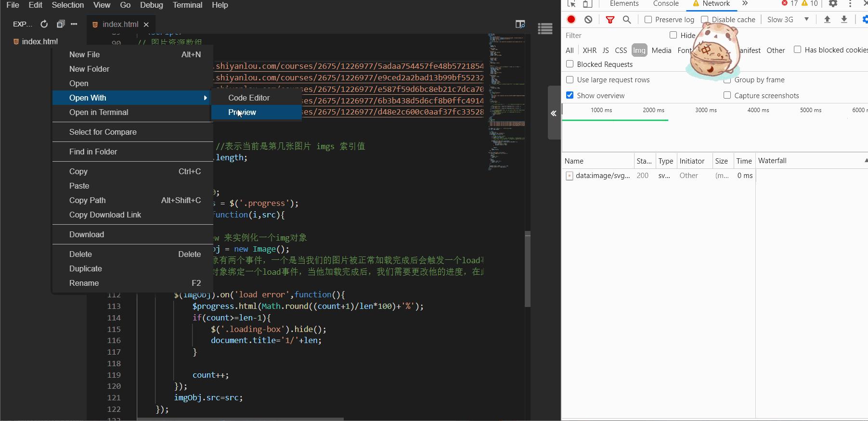Click the export HAR download arrow icon
Image resolution: width=868 pixels, height=421 pixels.
click(x=844, y=19)
